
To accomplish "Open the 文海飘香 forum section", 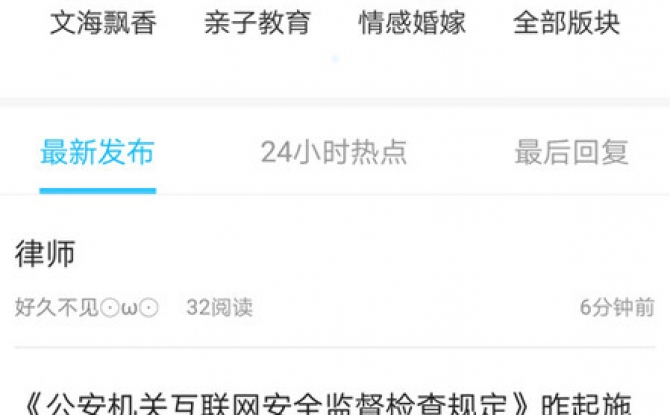I will coord(103,23).
